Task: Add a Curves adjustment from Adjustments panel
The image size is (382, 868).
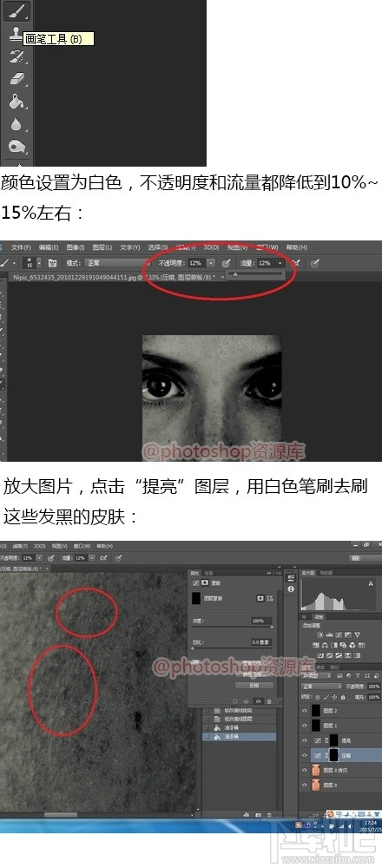Action: click(x=339, y=635)
